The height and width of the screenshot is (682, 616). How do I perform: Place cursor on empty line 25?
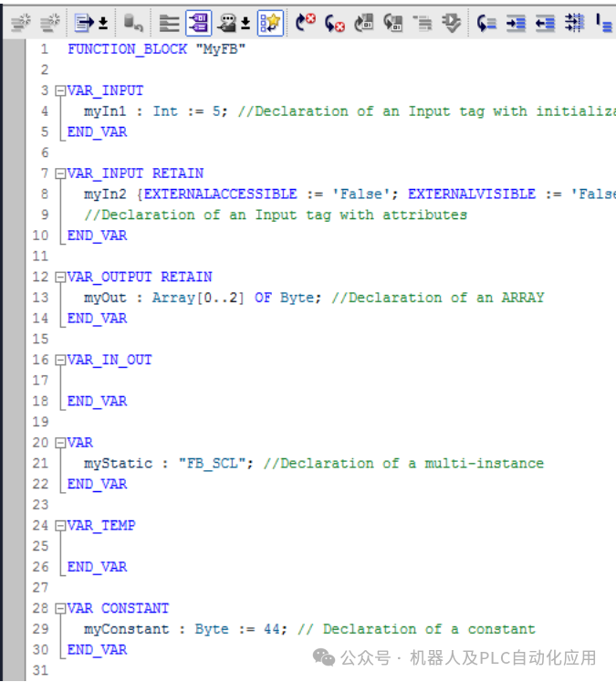339,546
